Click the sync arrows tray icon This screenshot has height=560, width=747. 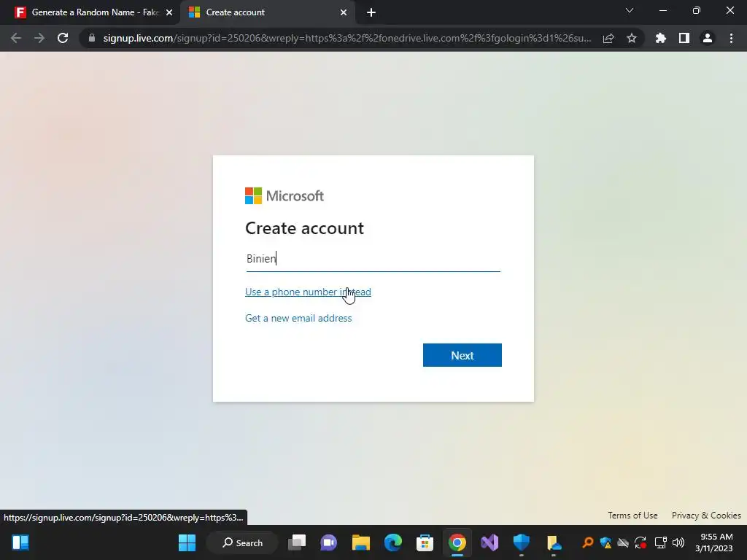point(640,542)
